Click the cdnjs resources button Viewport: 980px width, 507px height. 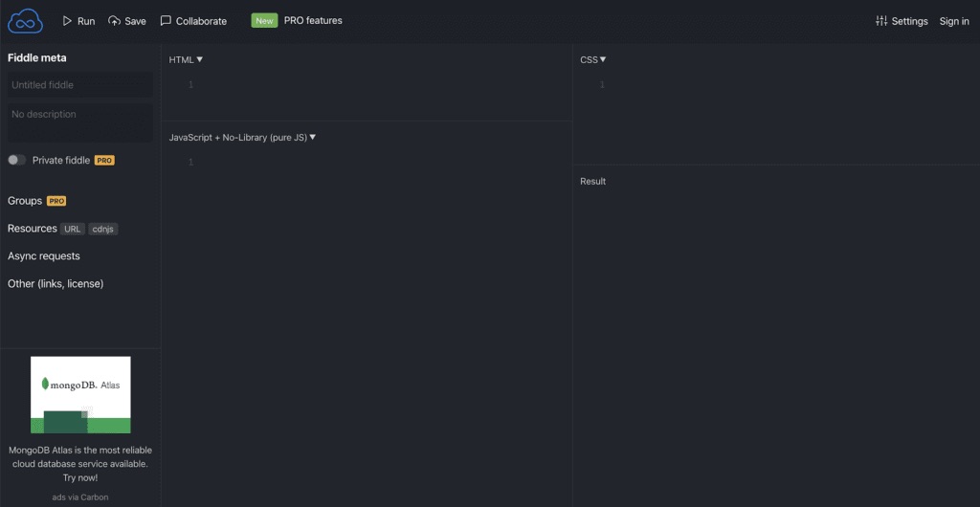(103, 229)
